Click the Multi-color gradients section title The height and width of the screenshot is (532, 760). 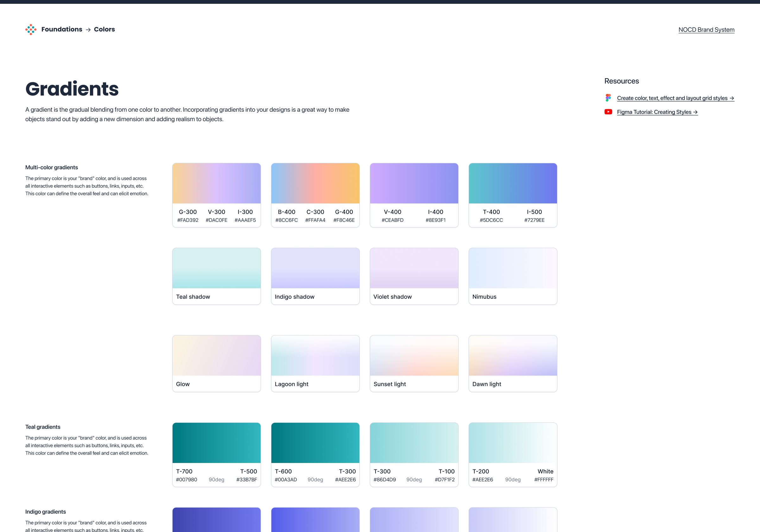[x=52, y=167]
